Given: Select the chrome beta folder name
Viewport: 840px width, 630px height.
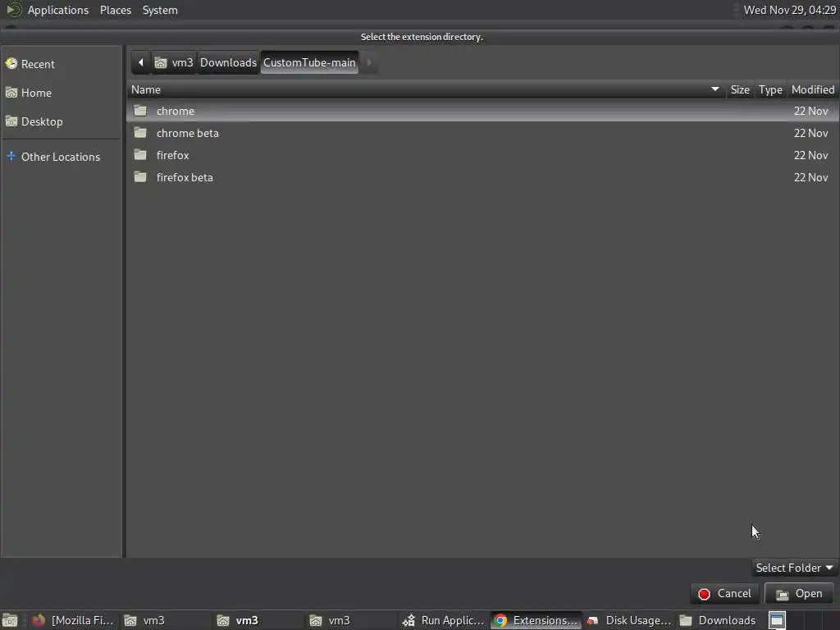Looking at the screenshot, I should click(188, 133).
